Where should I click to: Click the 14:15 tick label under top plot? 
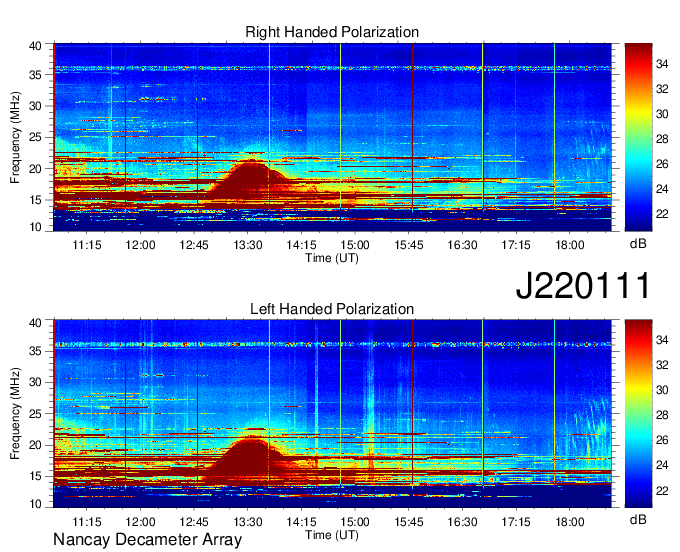pyautogui.click(x=301, y=245)
